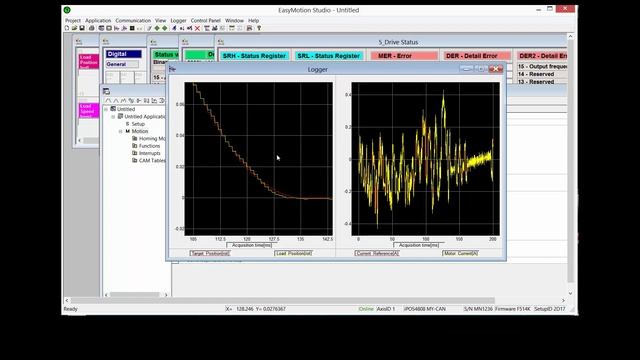The width and height of the screenshot is (640, 360).
Task: Click the Target Position legend label
Action: pyautogui.click(x=210, y=253)
